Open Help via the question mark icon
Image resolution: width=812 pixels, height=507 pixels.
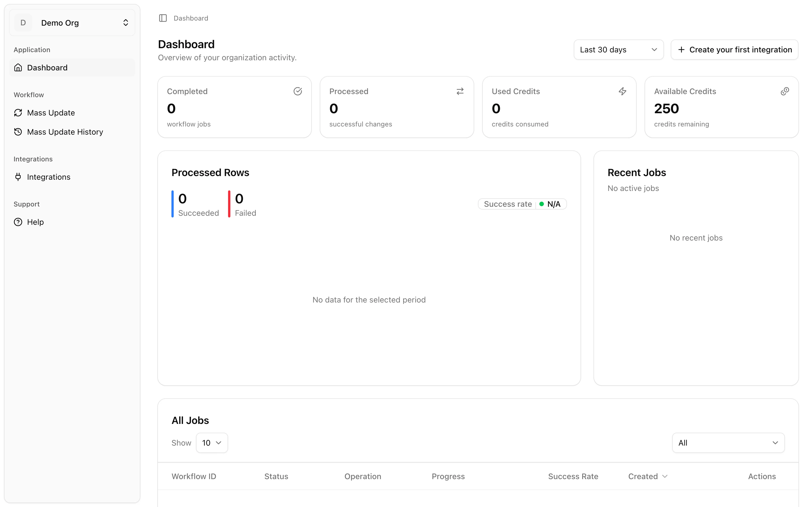pos(18,222)
